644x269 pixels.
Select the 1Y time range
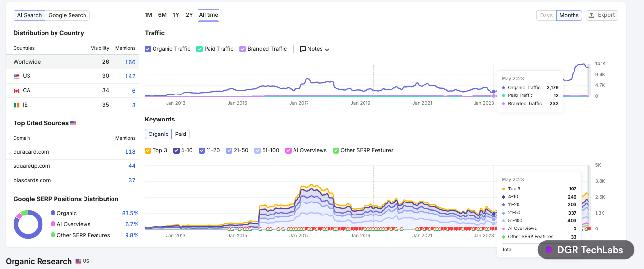176,15
